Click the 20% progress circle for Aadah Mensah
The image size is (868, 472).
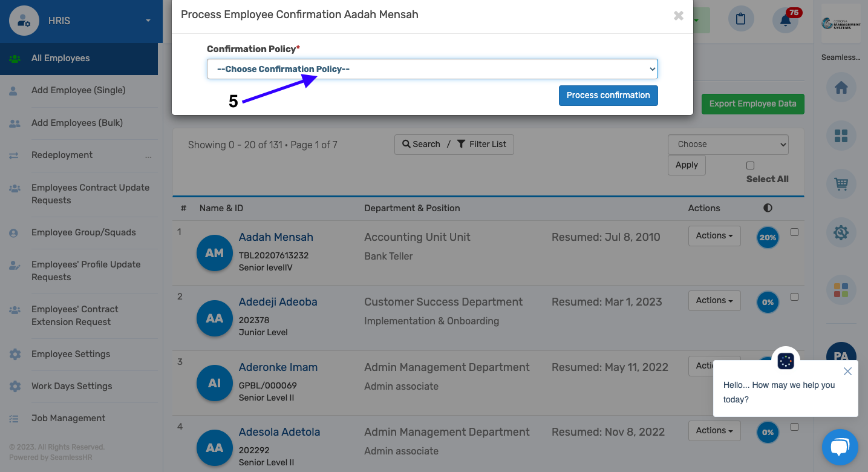[768, 237]
